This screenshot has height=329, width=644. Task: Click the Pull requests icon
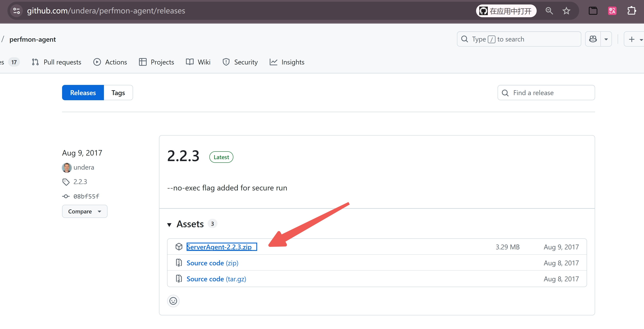tap(35, 62)
